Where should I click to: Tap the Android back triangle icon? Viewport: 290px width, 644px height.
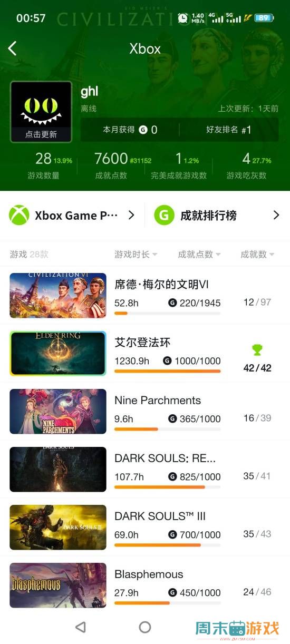(81, 627)
